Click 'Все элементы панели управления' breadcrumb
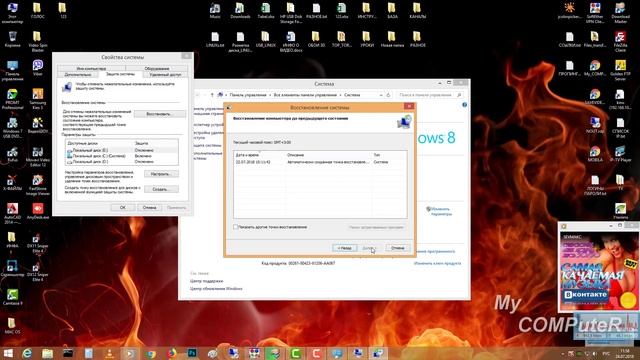Image resolution: width=640 pixels, height=360 pixels. click(x=305, y=95)
